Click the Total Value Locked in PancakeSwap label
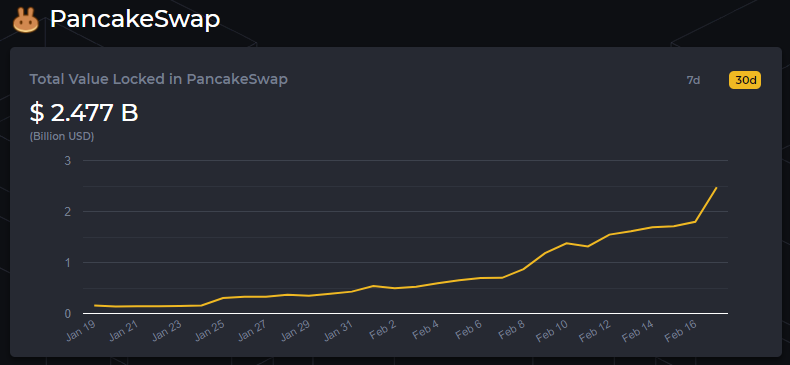The image size is (790, 365). pyautogui.click(x=159, y=79)
